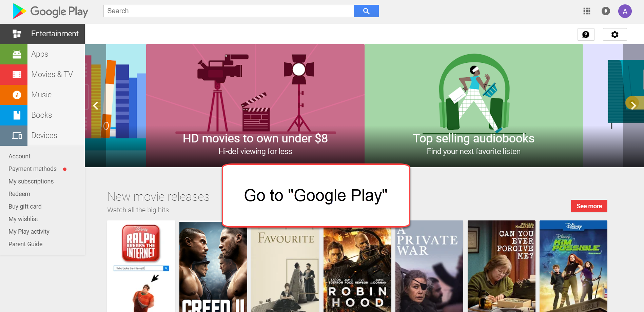The height and width of the screenshot is (312, 644).
Task: Open A Private War movie poster
Action: pos(429,266)
